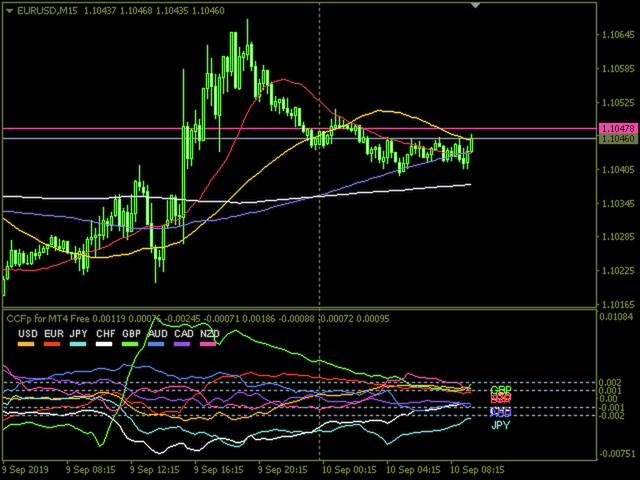Click the pink NZD legend color bar
Viewport: 640px width, 480px height.
point(210,345)
